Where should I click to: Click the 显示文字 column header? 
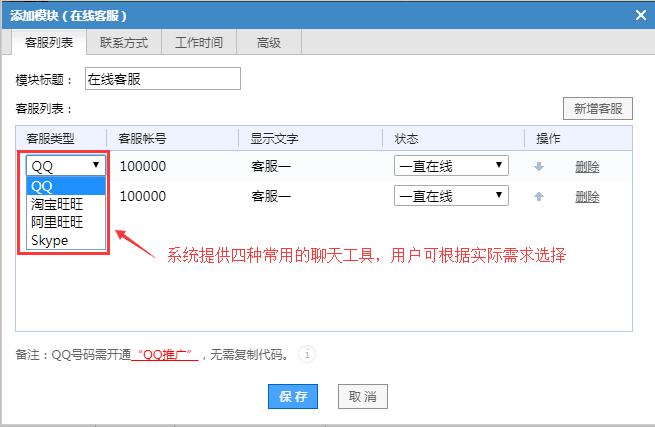pyautogui.click(x=274, y=138)
